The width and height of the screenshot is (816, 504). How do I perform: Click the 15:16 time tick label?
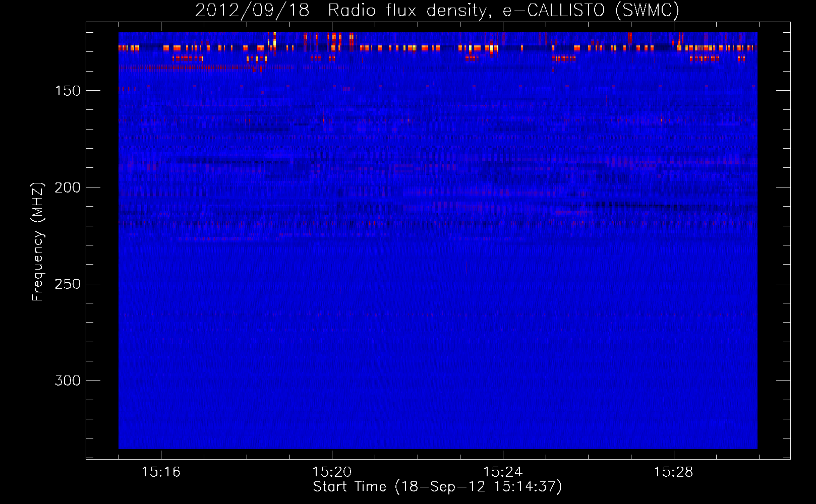[x=161, y=472]
